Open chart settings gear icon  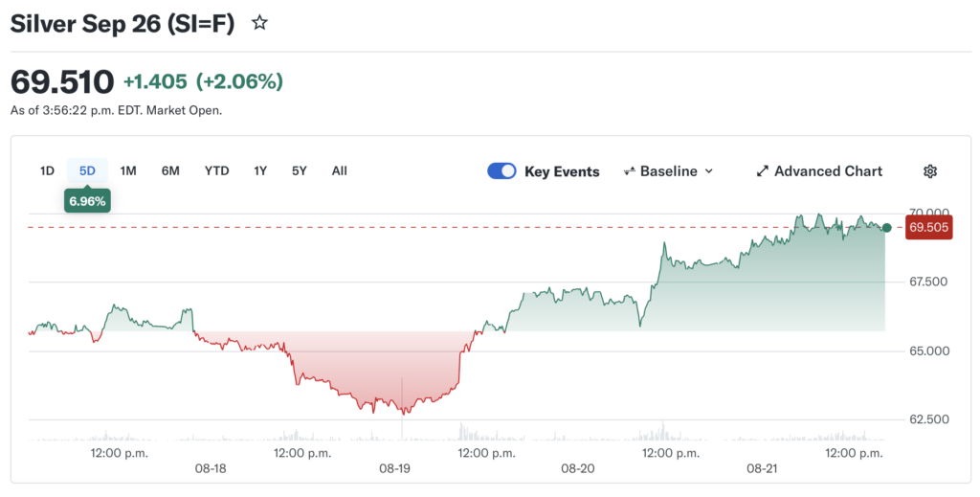point(930,171)
